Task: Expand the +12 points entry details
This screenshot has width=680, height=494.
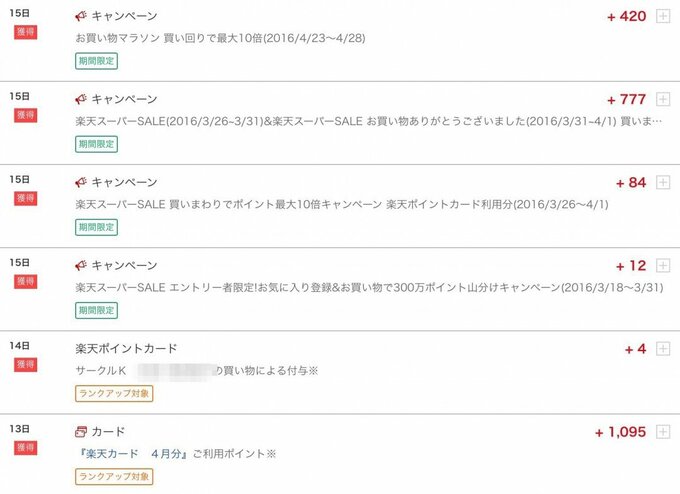Action: click(662, 265)
